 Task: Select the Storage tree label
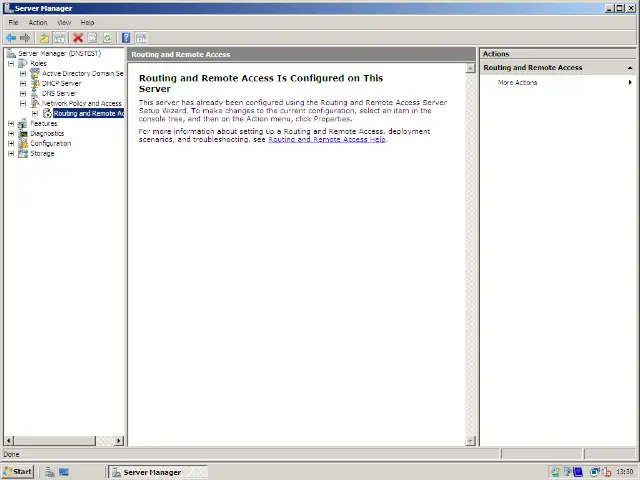tap(42, 153)
